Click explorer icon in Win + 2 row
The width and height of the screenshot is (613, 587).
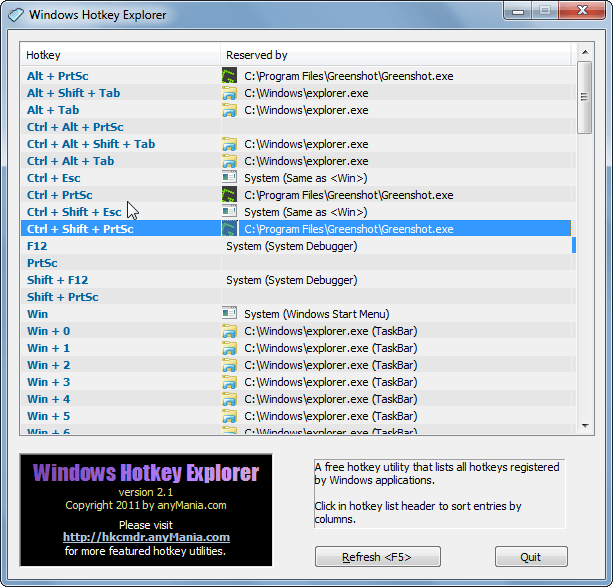tap(229, 365)
